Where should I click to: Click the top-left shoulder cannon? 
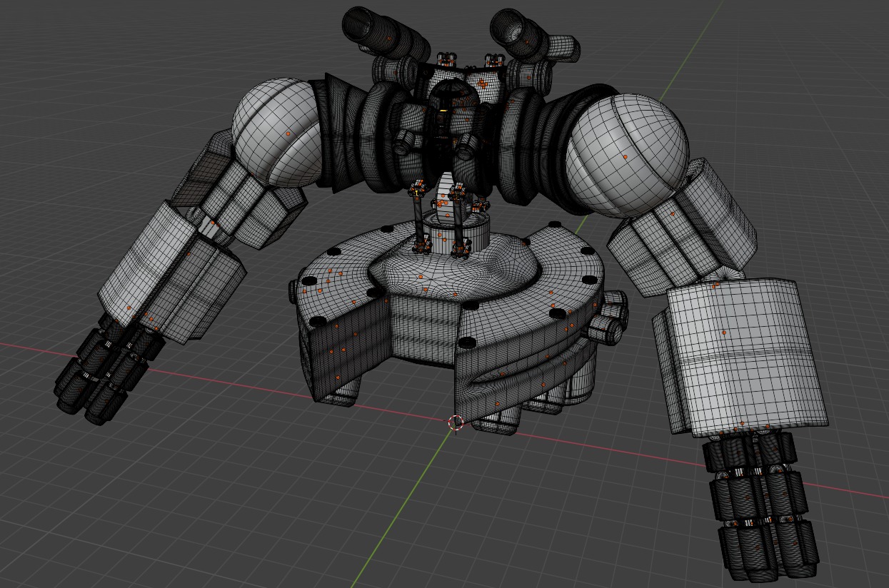[386, 36]
